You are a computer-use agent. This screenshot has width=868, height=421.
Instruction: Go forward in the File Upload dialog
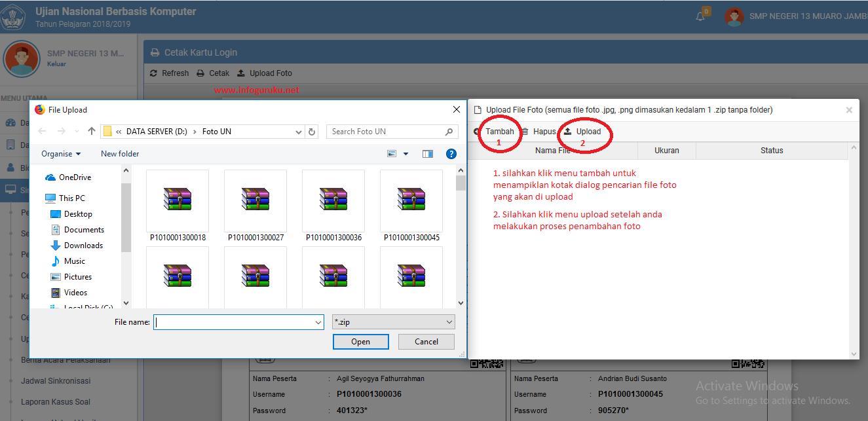pyautogui.click(x=61, y=132)
